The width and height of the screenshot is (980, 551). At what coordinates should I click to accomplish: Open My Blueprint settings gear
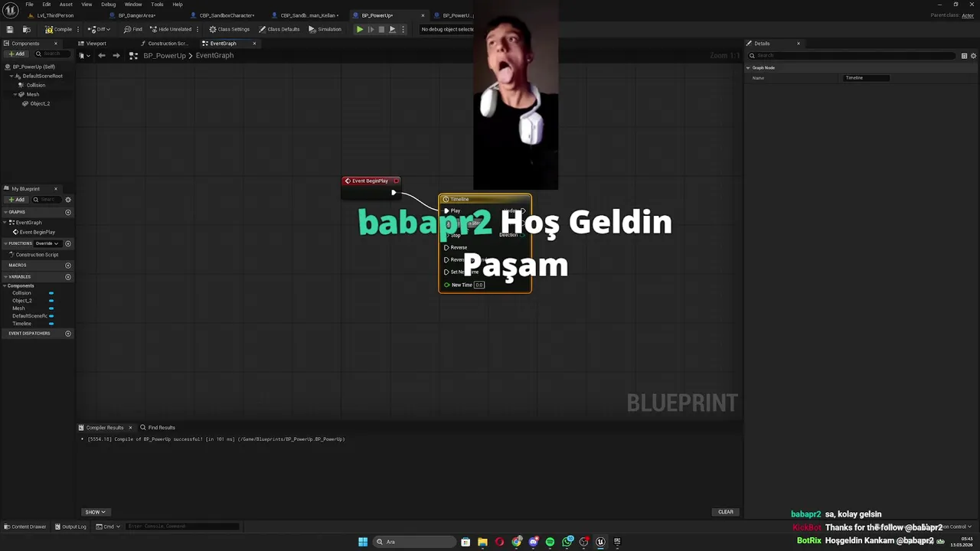click(x=68, y=200)
